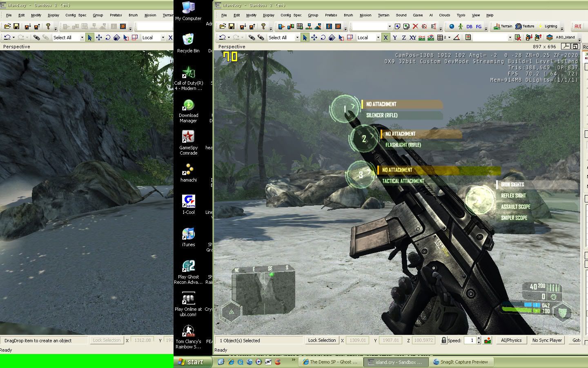Screen dimensions: 588x368
Task: Open the Lighting tool on the toolbar
Action: point(549,26)
